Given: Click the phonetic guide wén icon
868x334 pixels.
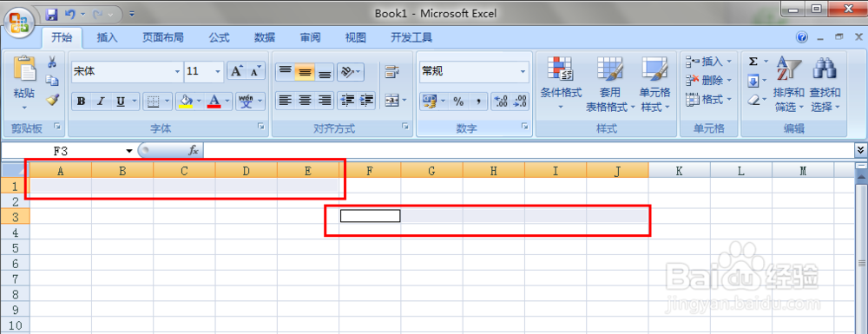Looking at the screenshot, I should (246, 102).
